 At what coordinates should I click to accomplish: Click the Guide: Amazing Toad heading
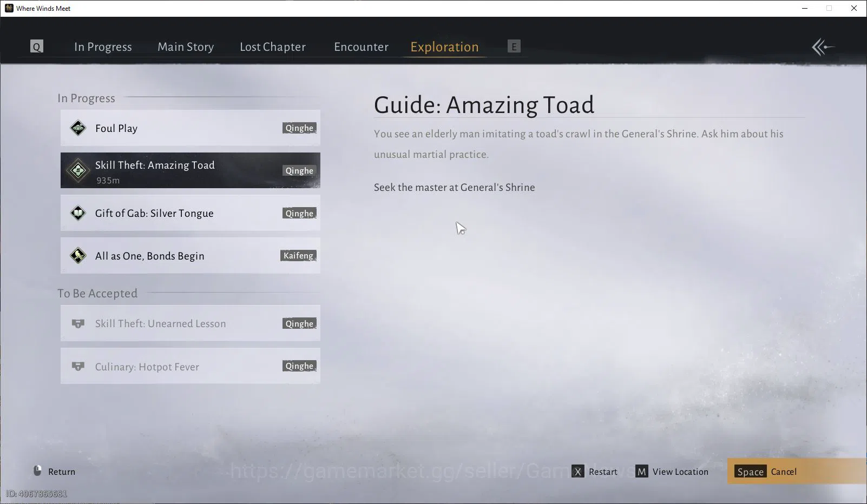pos(484,105)
